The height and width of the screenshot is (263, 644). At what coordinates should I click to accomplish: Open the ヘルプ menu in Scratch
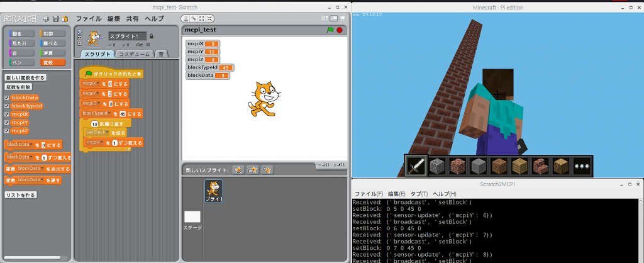pyautogui.click(x=154, y=18)
